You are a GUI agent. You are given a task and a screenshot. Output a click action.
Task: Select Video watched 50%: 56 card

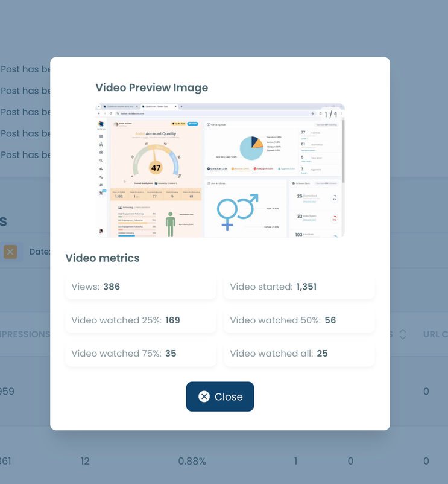[x=299, y=320]
